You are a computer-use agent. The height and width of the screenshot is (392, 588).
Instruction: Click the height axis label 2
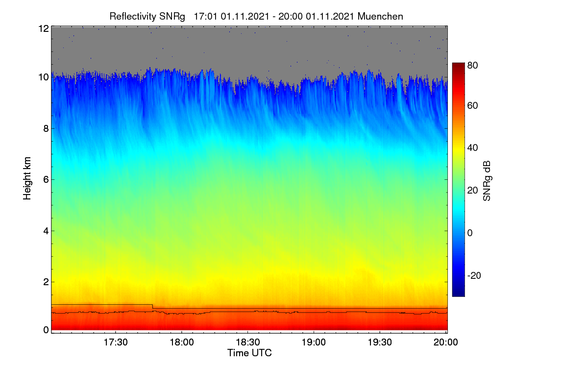click(x=46, y=282)
